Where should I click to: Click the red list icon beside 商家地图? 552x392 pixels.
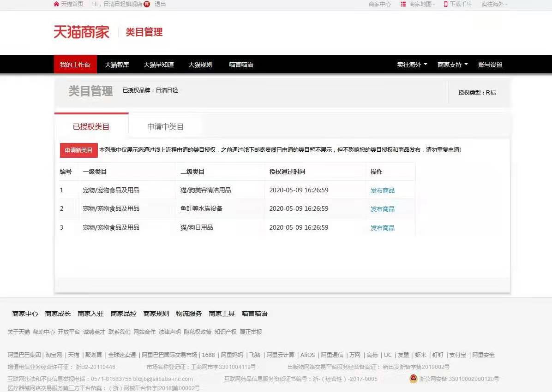(403, 4)
